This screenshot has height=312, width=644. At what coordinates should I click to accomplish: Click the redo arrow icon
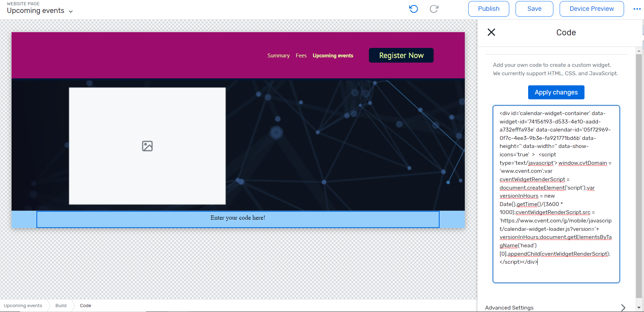tap(434, 9)
